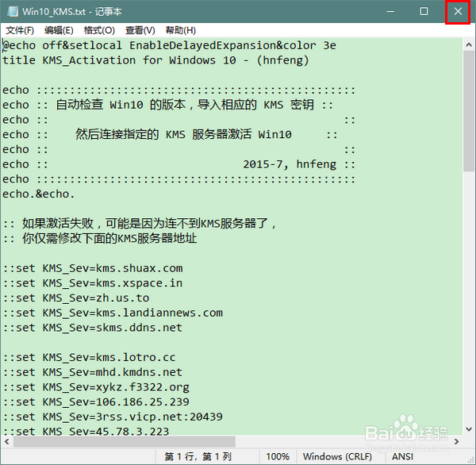476x465 pixels.
Task: Click the 第 1 行, 第 1 列 status entry
Action: (198, 456)
